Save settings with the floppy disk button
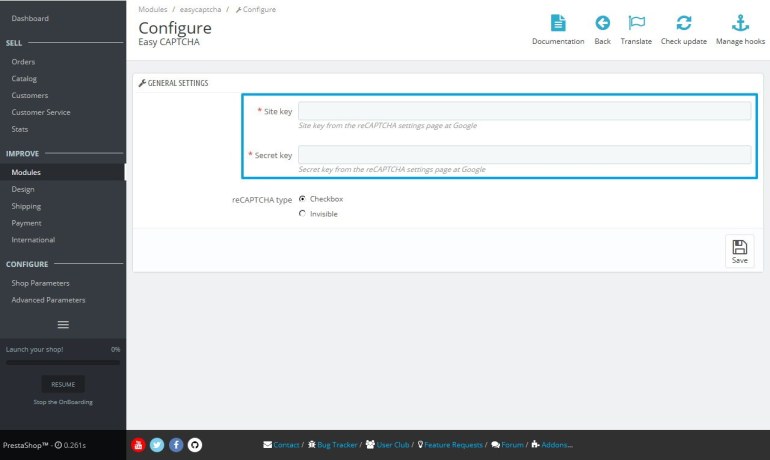The height and width of the screenshot is (460, 770). (x=740, y=251)
